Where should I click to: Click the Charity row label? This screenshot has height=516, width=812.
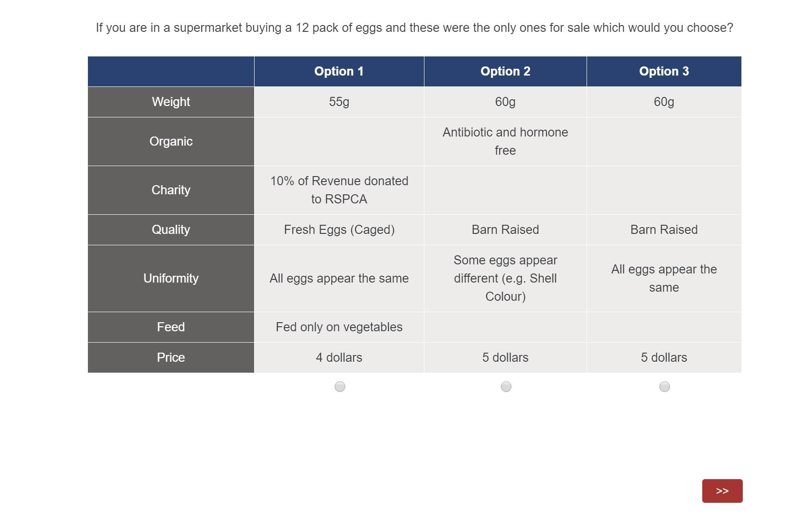pyautogui.click(x=171, y=190)
